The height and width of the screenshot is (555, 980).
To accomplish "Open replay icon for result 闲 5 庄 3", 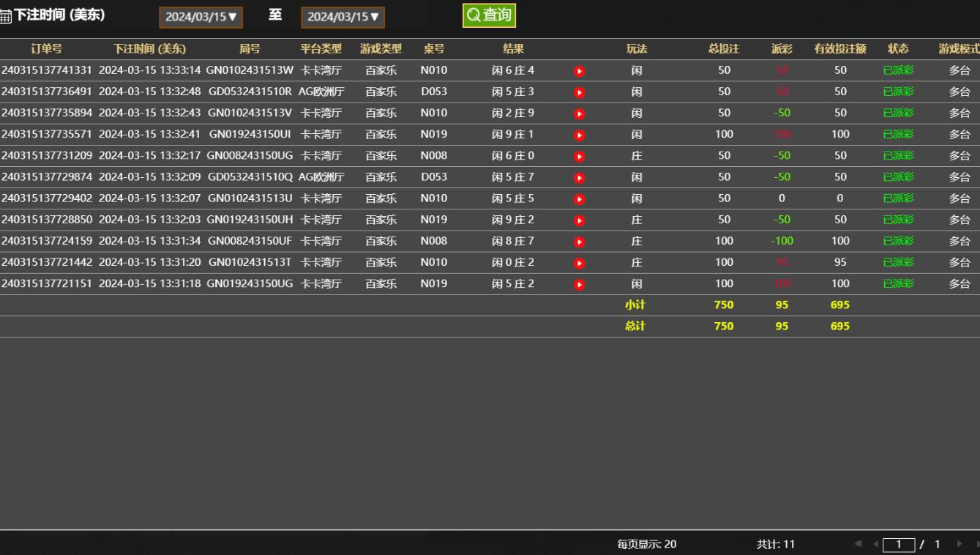I will point(579,92).
